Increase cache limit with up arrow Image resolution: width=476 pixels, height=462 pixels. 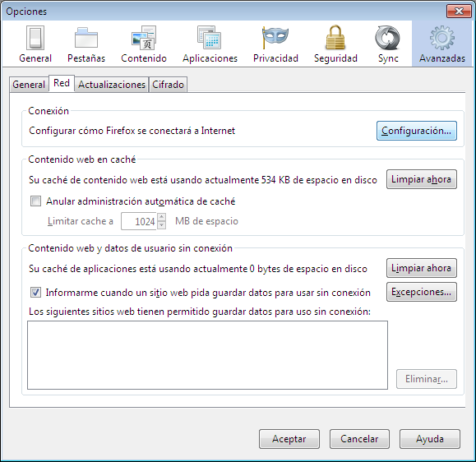pyautogui.click(x=161, y=217)
